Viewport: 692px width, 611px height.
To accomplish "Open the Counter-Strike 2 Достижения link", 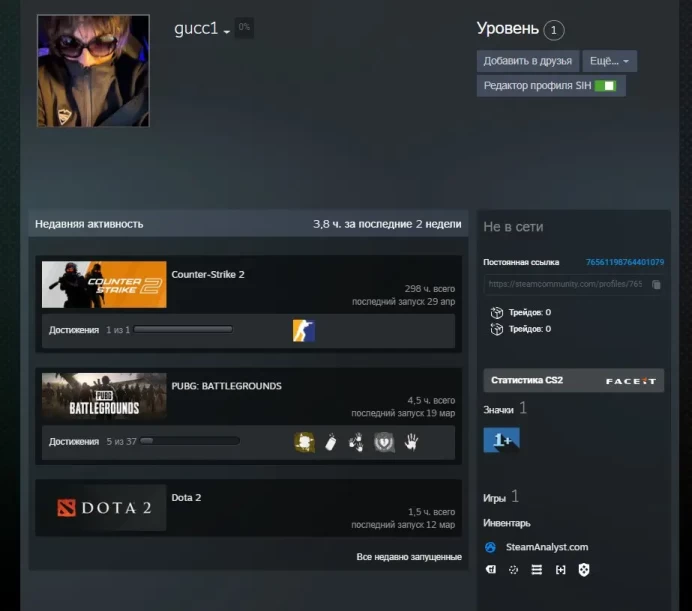I will click(x=74, y=330).
